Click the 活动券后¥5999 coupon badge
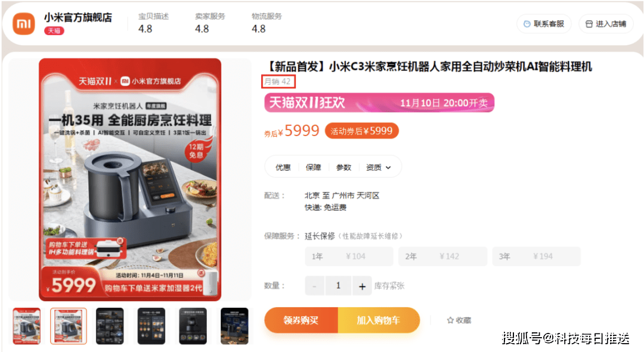 click(361, 131)
